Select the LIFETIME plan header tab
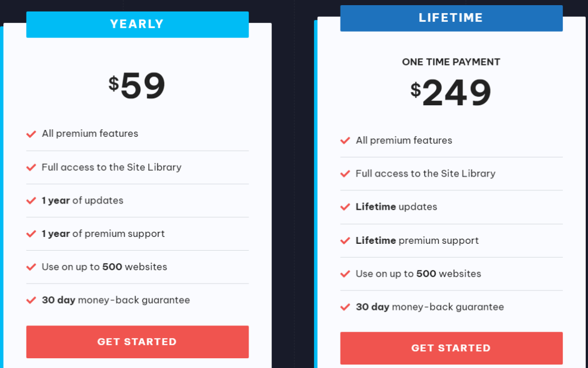Image resolution: width=588 pixels, height=368 pixels. tap(451, 18)
